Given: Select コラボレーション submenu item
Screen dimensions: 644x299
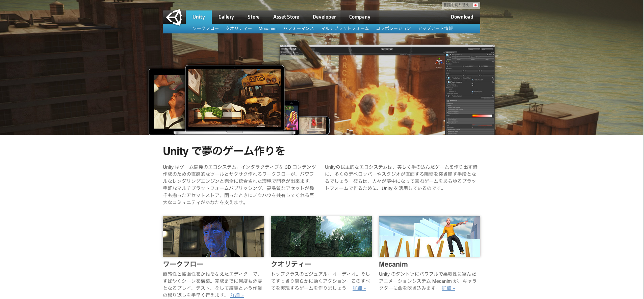Looking at the screenshot, I should [393, 29].
